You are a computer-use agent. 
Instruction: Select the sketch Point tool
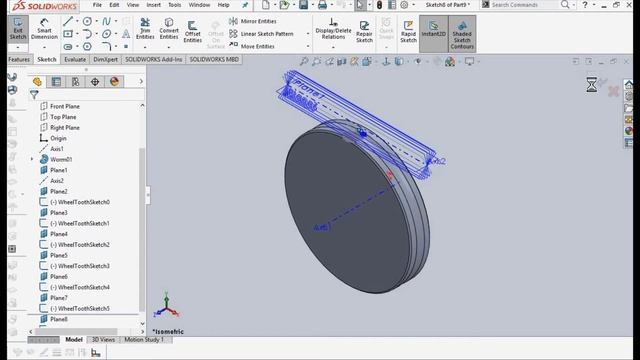coord(126,47)
